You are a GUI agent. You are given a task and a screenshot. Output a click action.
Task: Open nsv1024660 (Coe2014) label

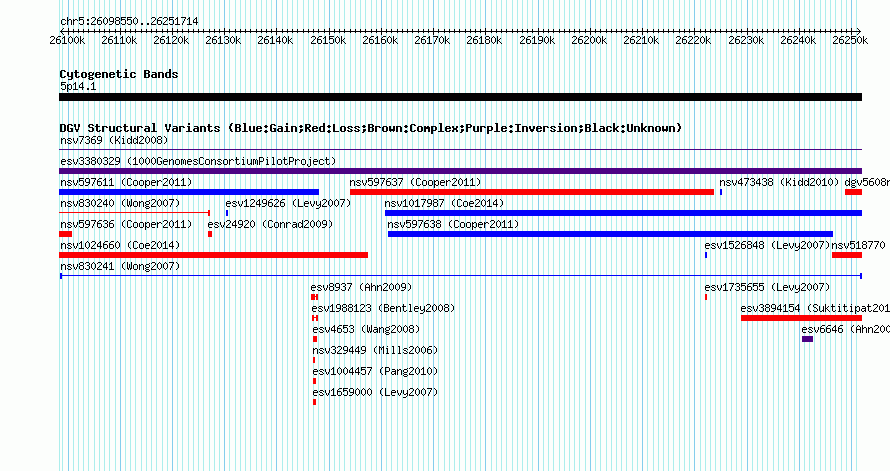120,245
